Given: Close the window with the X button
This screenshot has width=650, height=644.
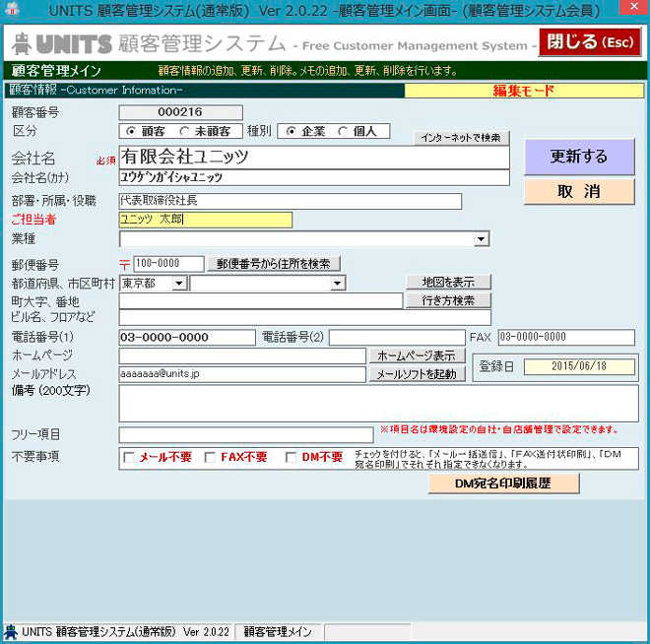Looking at the screenshot, I should 634,7.
